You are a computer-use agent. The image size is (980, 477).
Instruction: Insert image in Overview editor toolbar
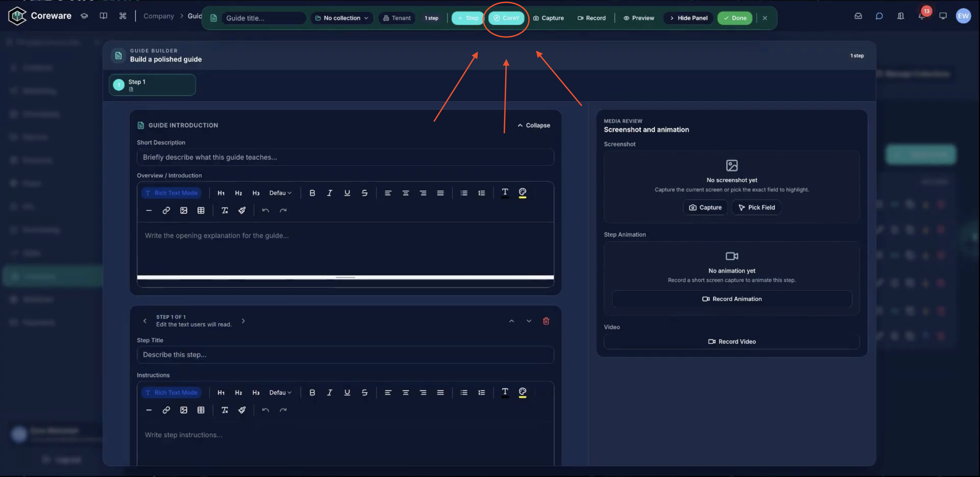coord(184,211)
